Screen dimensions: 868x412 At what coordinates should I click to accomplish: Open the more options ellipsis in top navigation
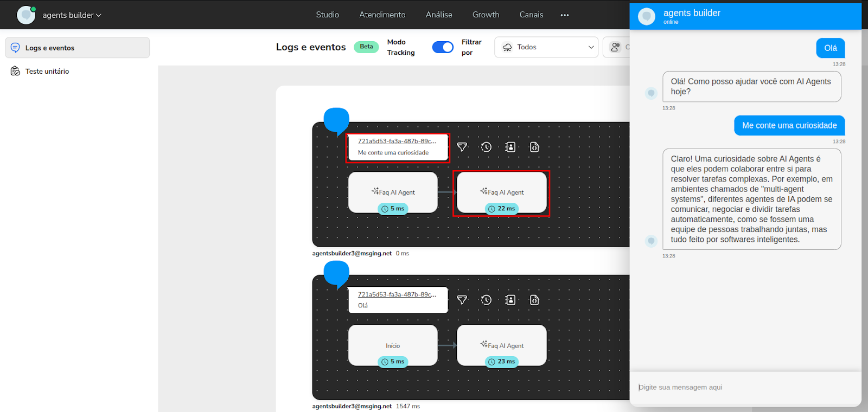tap(565, 15)
